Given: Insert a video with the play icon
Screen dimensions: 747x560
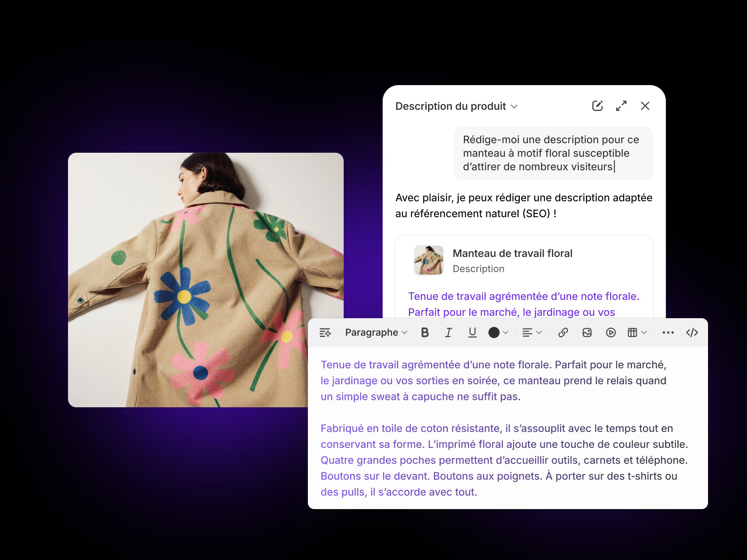Looking at the screenshot, I should pos(611,332).
